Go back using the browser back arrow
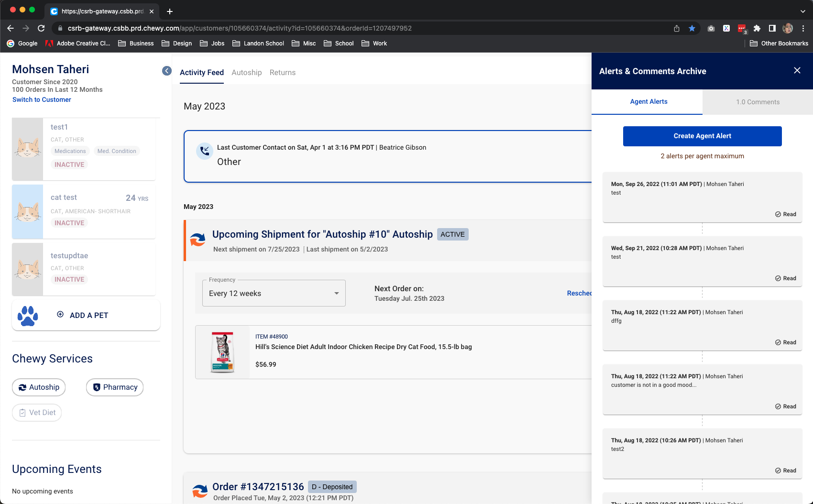Screen dimensions: 813x504 [x=11, y=28]
